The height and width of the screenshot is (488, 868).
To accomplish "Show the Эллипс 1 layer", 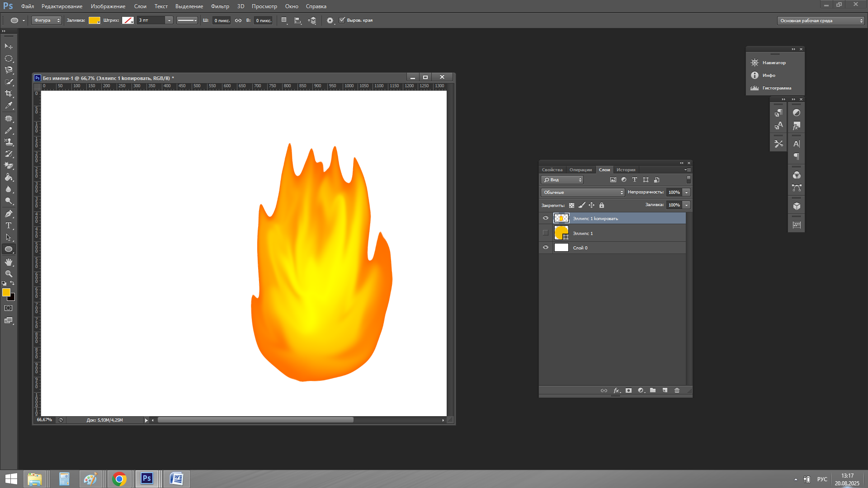I will tap(546, 233).
